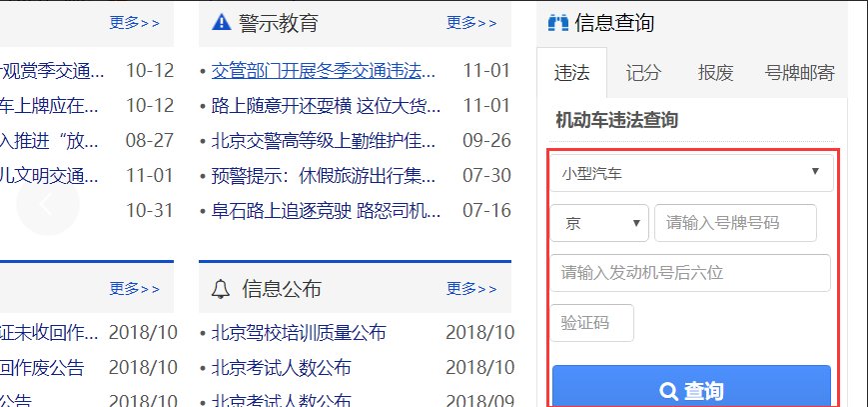Click the 机动车违法查询 heading text
868x407 pixels.
point(616,120)
